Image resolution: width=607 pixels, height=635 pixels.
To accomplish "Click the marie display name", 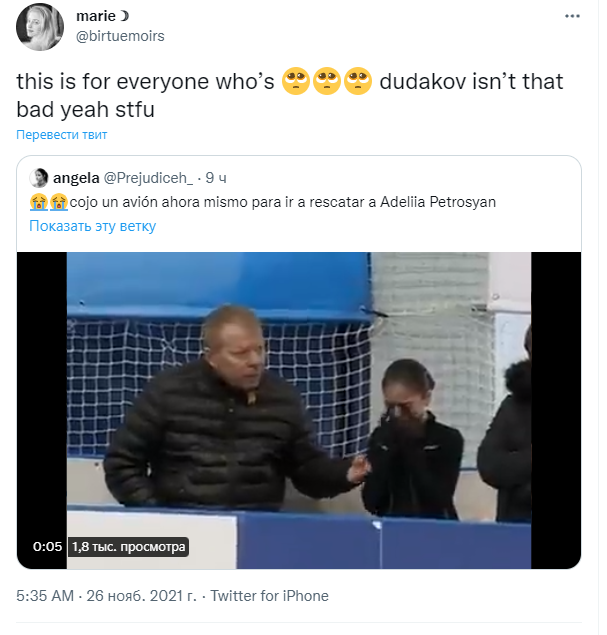I will click(96, 16).
